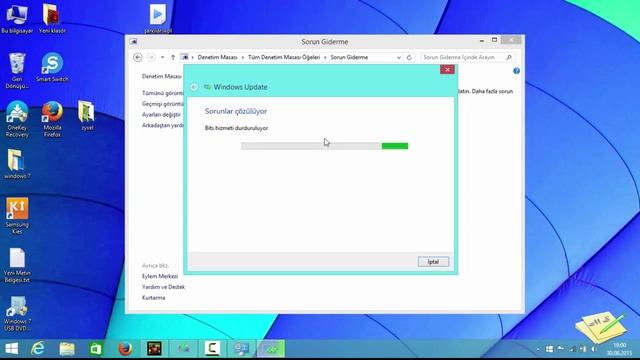Open the Action Center flag tray icon
Image resolution: width=640 pixels, height=360 pixels.
[561, 349]
